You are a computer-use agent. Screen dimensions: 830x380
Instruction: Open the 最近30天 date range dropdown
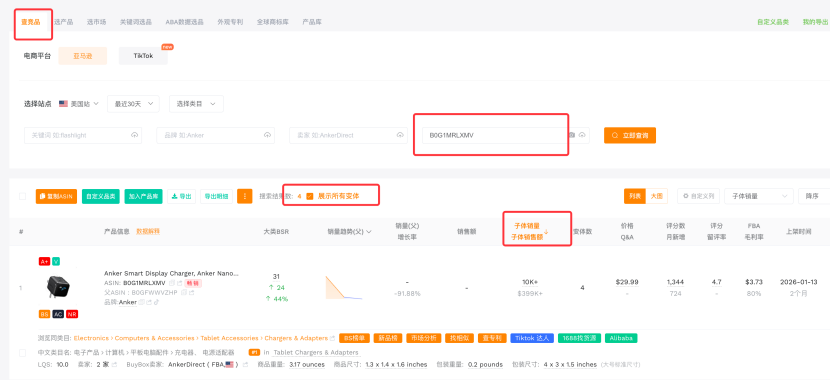[133, 104]
